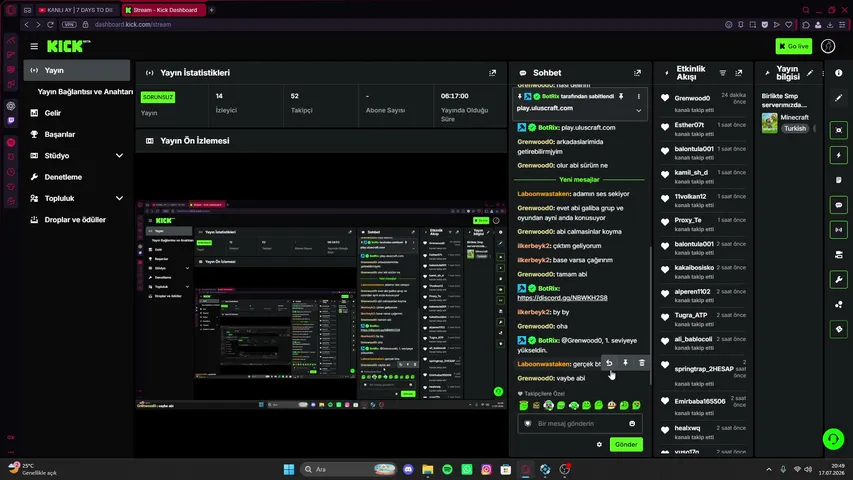
Task: Expand the Stüdyo sidebar section
Action: pos(77,156)
